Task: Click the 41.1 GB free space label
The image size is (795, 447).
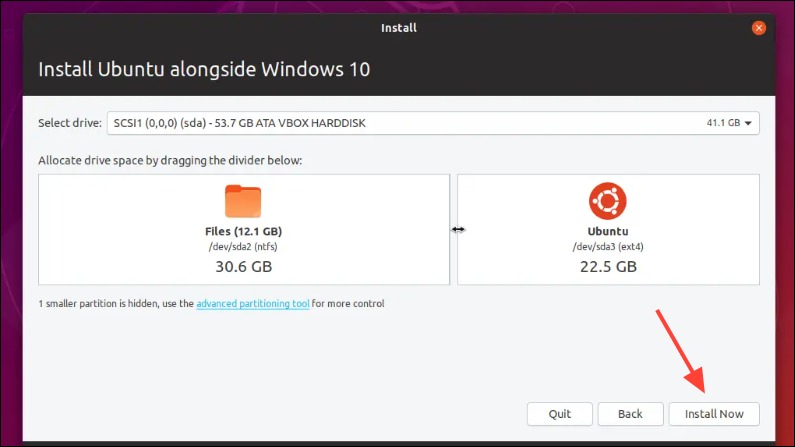Action: pyautogui.click(x=723, y=123)
